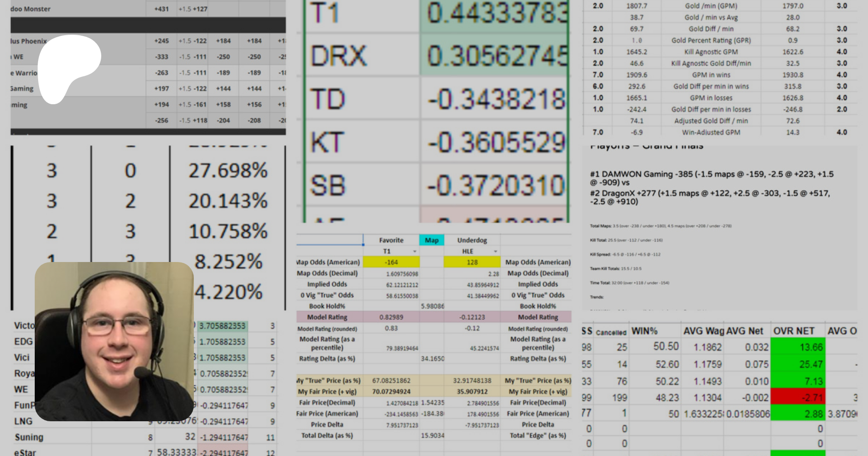
Task: Click the WIN% column header
Action: (644, 331)
